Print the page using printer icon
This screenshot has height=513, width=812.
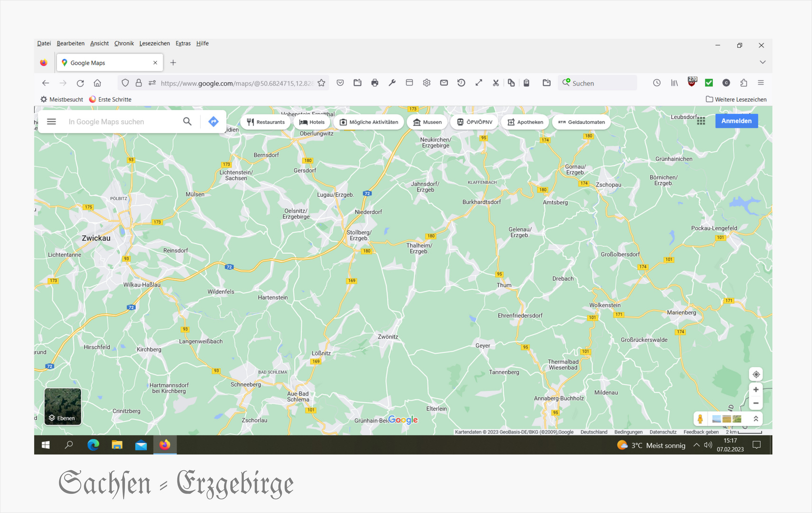pyautogui.click(x=375, y=83)
